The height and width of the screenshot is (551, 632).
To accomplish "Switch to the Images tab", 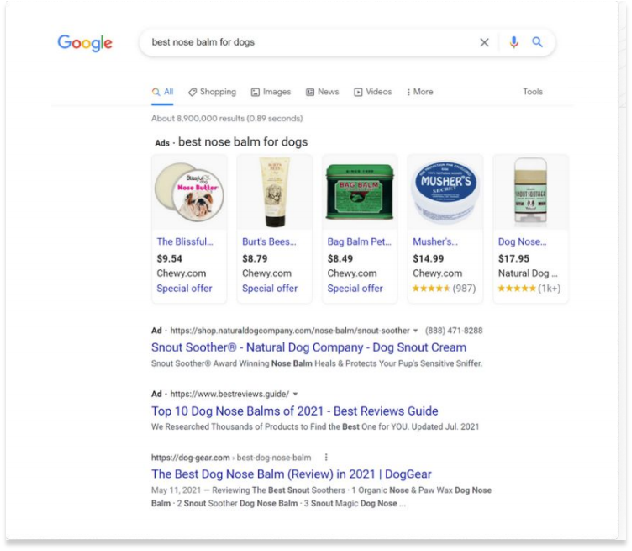I will [270, 92].
